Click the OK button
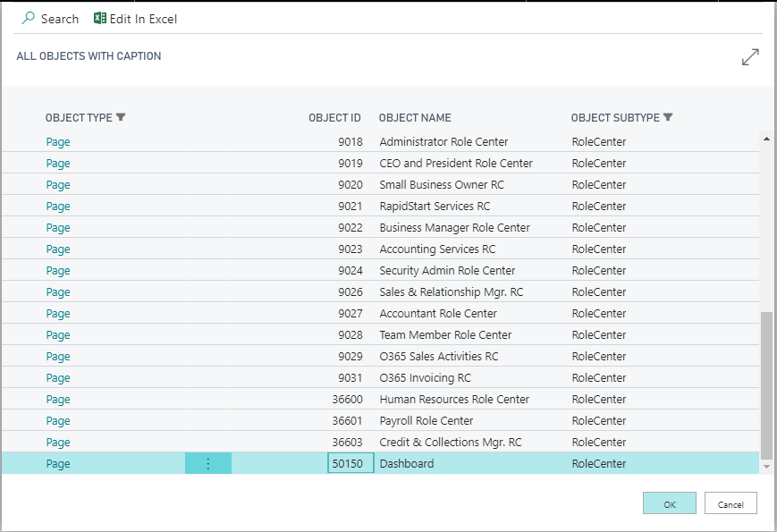This screenshot has height=532, width=777. pyautogui.click(x=670, y=503)
